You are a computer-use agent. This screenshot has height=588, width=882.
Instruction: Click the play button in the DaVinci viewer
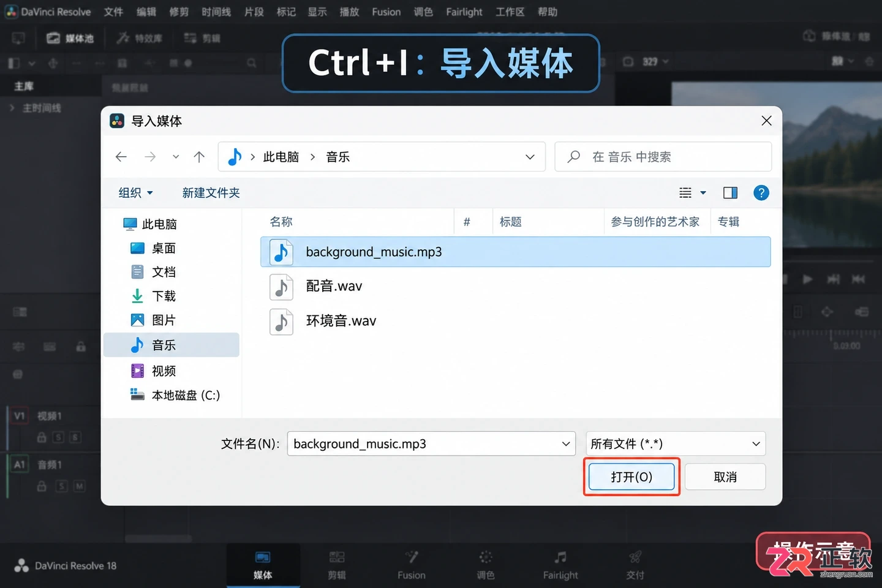pyautogui.click(x=808, y=279)
